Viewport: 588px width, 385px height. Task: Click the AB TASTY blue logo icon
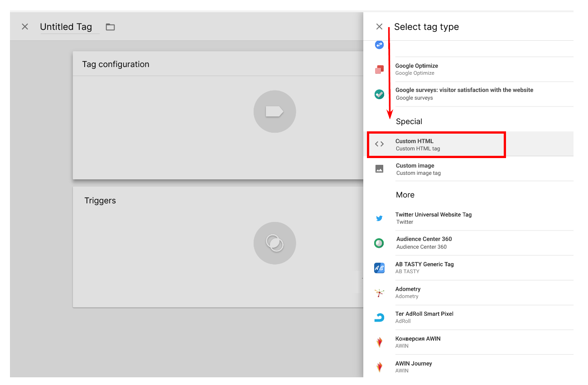click(x=379, y=268)
